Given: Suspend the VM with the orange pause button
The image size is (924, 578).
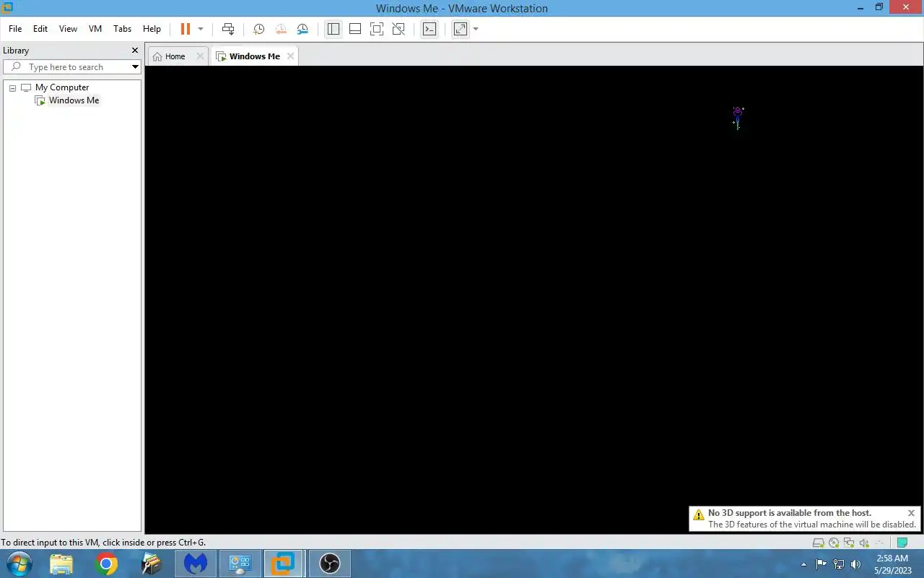Looking at the screenshot, I should pos(186,29).
